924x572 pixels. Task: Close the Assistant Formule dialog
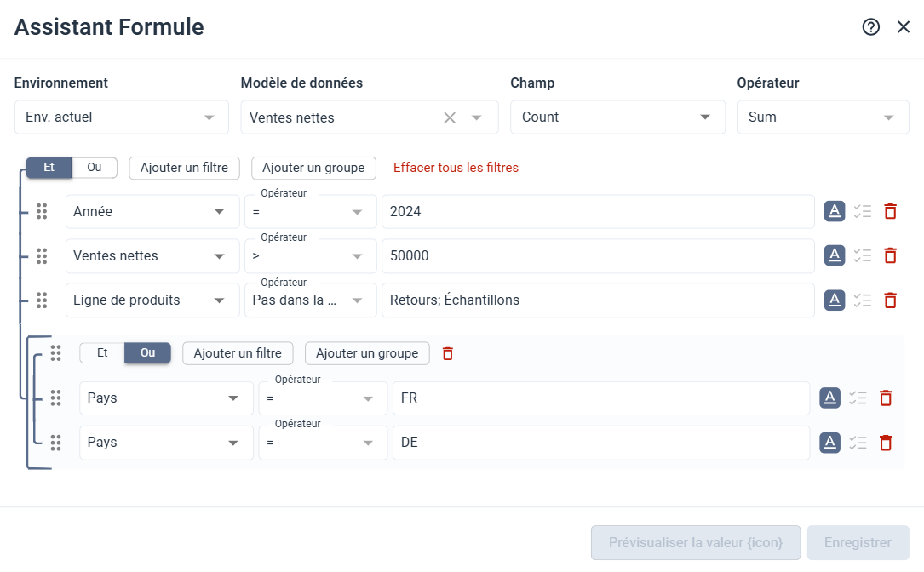[x=904, y=27]
